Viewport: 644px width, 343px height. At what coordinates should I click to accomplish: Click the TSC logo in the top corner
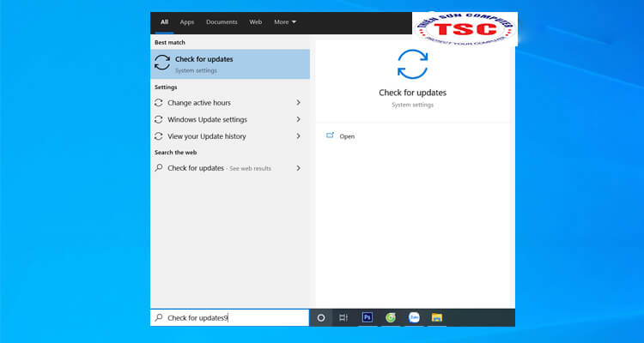tap(465, 28)
